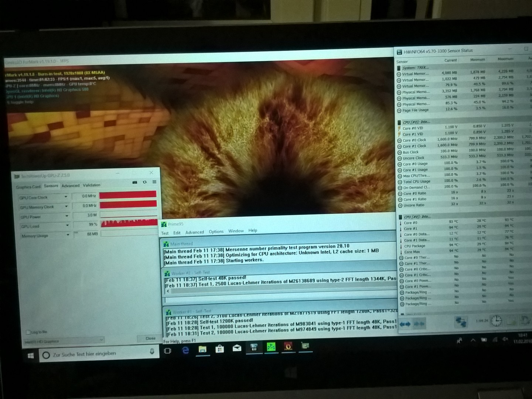Open the GPU Core Clock sensor dropdown
The width and height of the screenshot is (532, 399).
click(66, 197)
